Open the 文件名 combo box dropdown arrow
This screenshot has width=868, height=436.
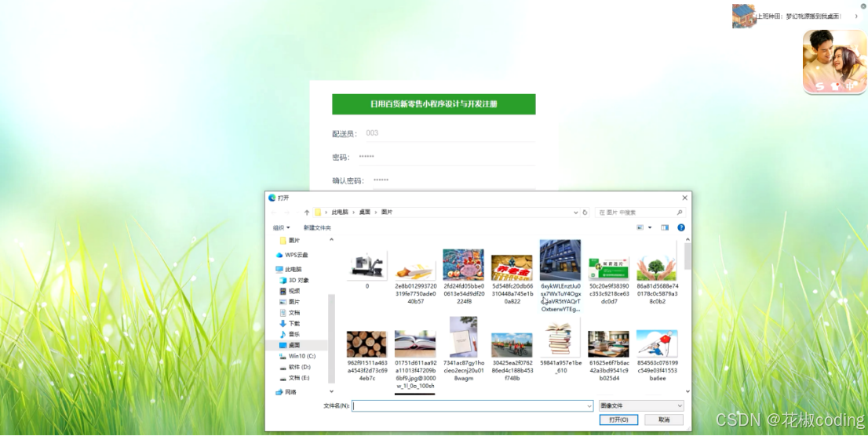pos(589,406)
